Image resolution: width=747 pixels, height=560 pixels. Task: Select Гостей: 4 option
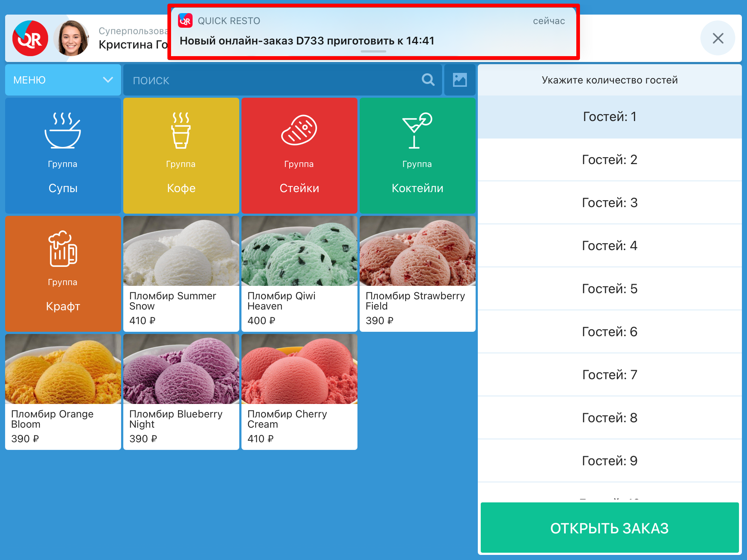tap(609, 246)
